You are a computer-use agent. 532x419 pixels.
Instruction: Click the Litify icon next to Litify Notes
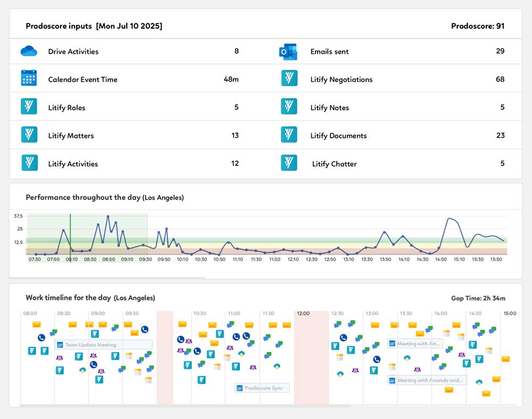tap(289, 106)
